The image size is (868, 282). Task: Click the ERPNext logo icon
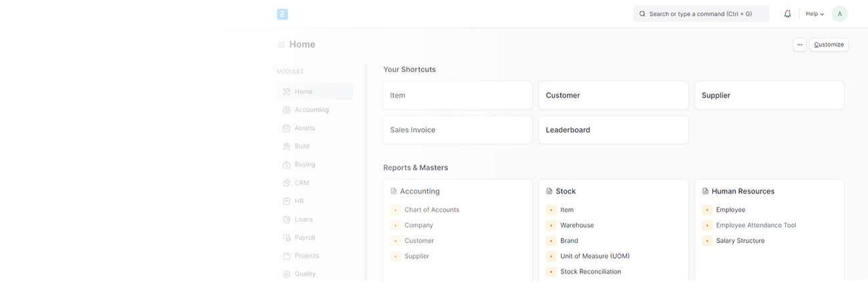[x=282, y=14]
